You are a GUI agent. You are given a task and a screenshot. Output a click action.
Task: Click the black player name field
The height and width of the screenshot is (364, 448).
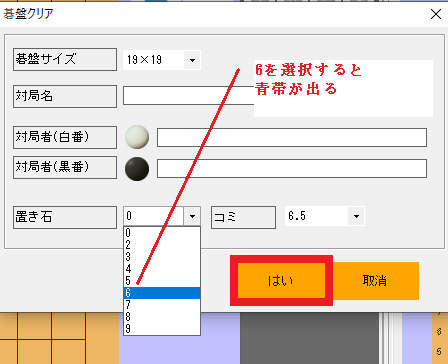[292, 169]
